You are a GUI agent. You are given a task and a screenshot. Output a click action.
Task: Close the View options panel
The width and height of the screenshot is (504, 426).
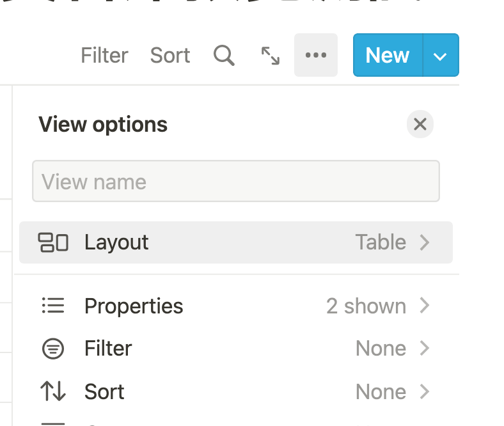[x=420, y=124]
